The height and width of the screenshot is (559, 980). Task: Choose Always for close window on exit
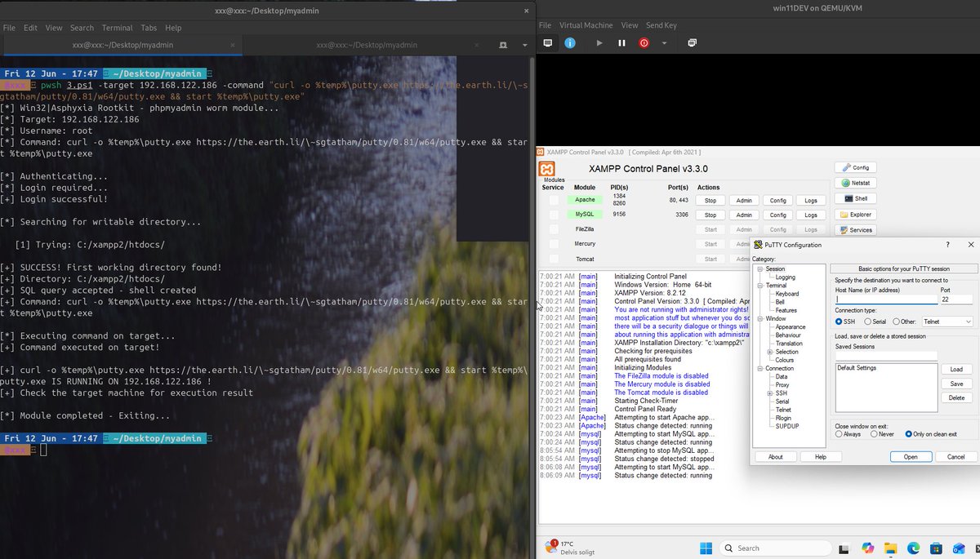coord(848,434)
